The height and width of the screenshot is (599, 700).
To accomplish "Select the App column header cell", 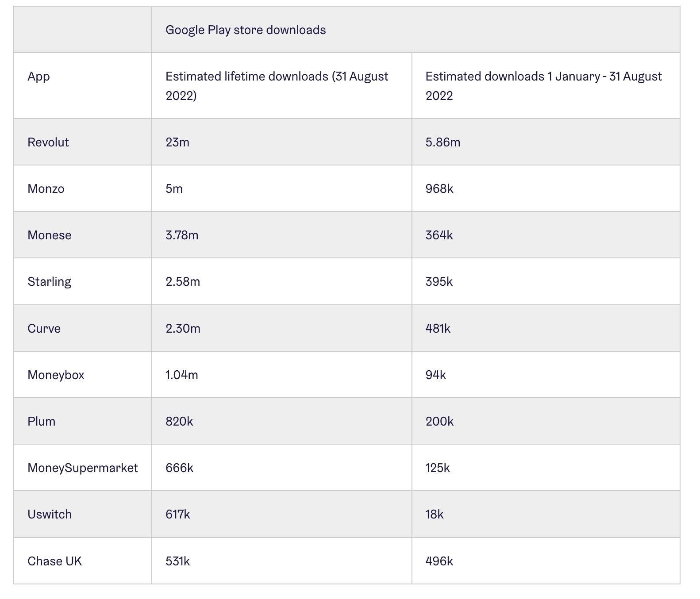I will (83, 86).
